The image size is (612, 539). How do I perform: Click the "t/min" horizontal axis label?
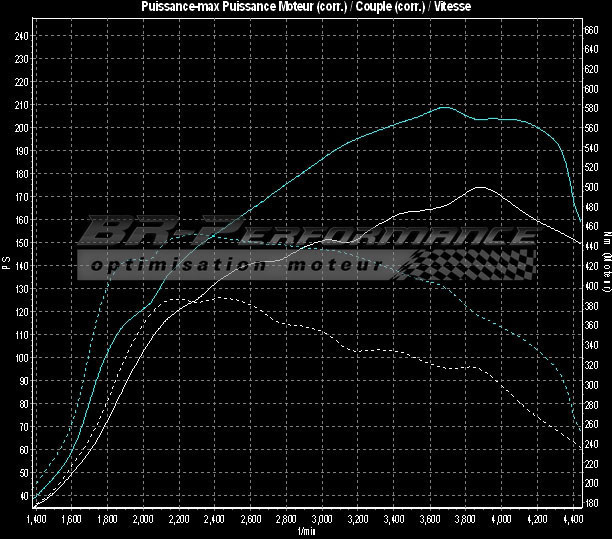coord(307,531)
